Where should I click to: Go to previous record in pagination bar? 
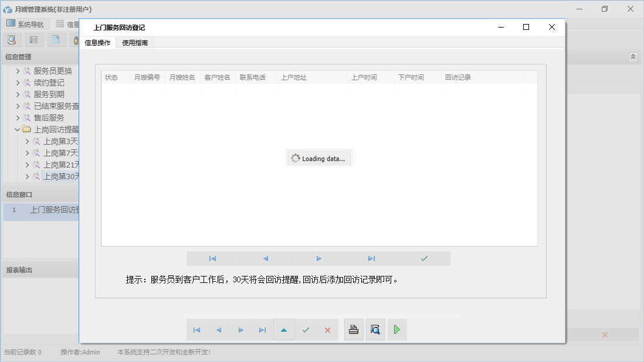coord(265,258)
